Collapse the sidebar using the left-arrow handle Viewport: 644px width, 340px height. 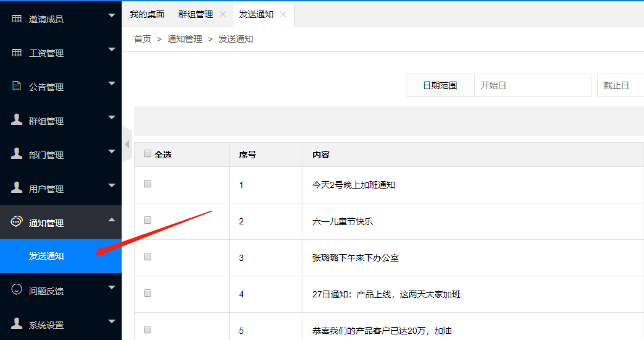coord(127,145)
